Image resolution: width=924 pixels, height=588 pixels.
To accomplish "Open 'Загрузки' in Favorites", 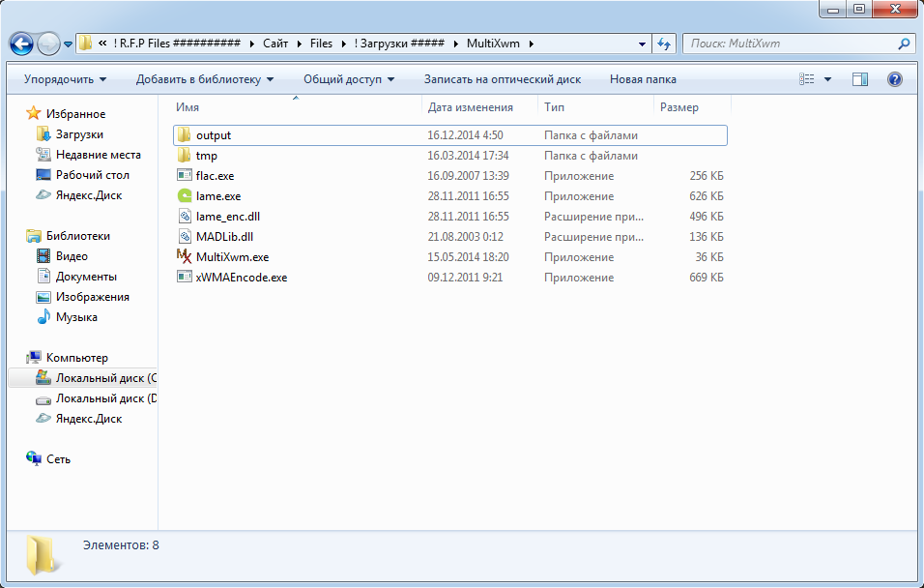I will point(79,134).
